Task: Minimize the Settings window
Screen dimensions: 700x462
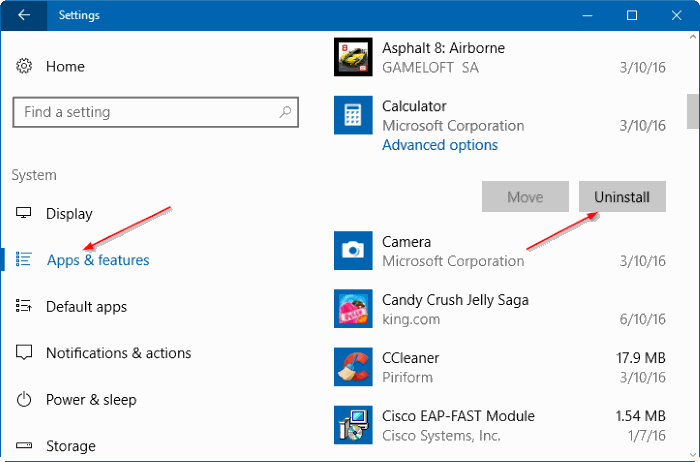Action: pyautogui.click(x=588, y=15)
